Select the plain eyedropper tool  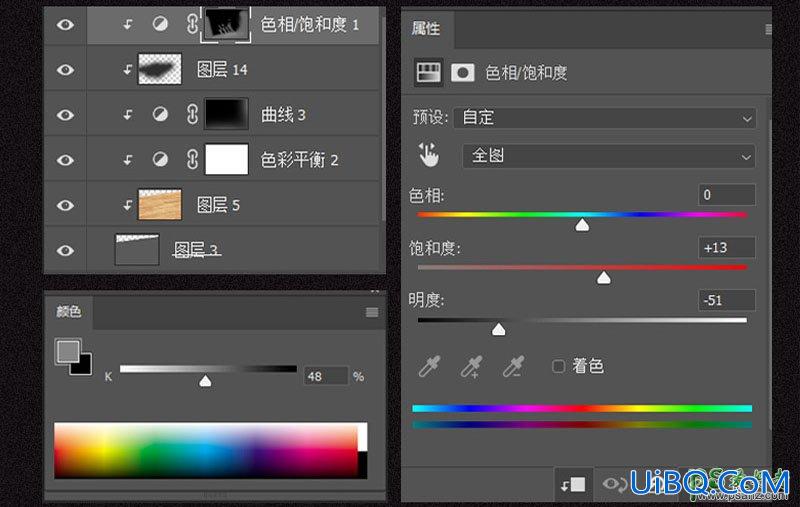click(429, 366)
